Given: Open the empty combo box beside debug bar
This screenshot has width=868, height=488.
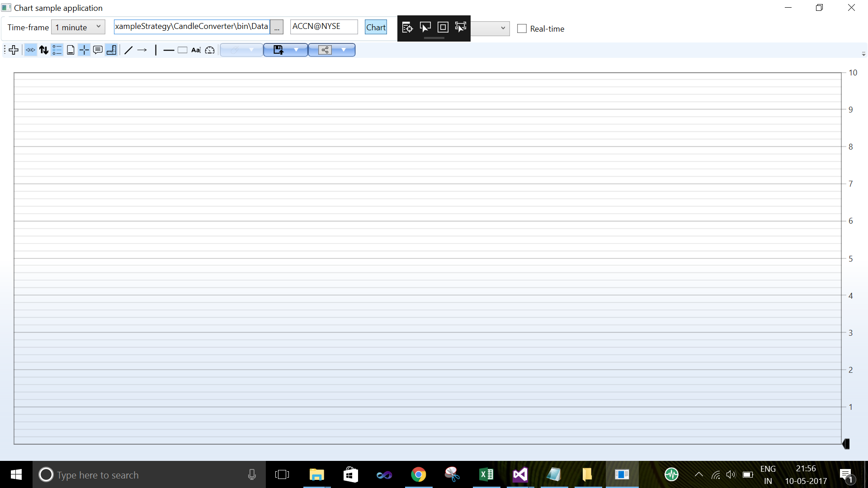Looking at the screenshot, I should (x=490, y=28).
